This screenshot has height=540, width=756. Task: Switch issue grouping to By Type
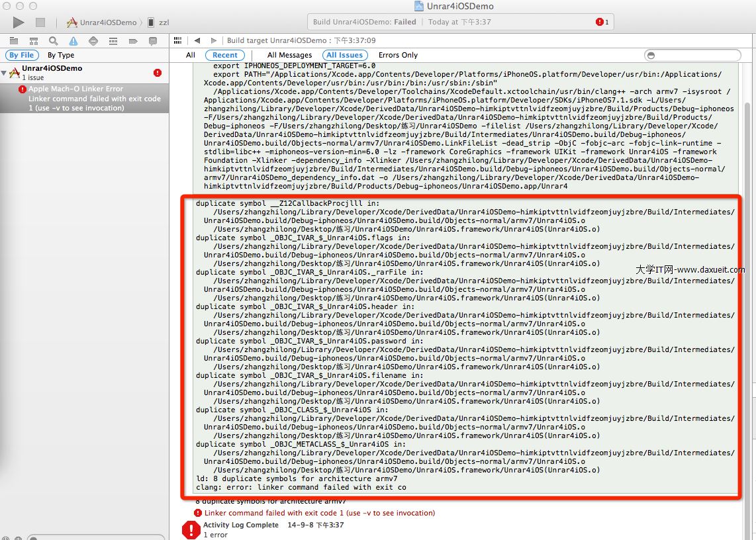61,56
